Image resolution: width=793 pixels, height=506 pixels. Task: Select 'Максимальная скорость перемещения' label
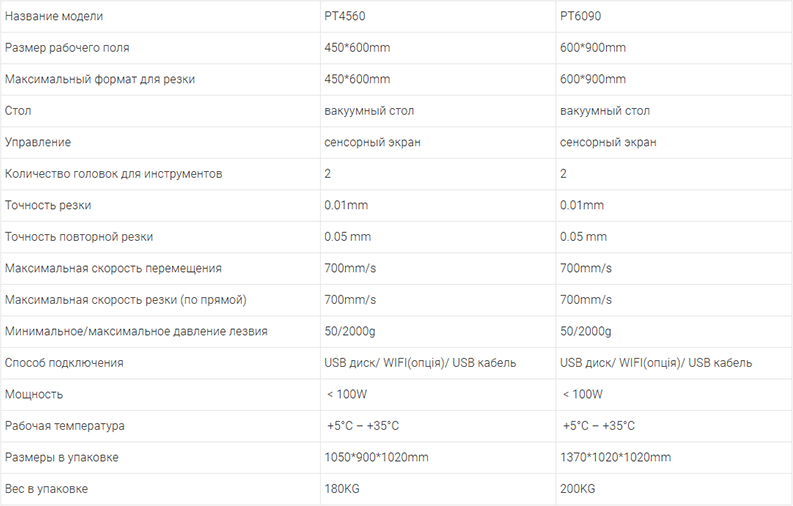(x=113, y=268)
